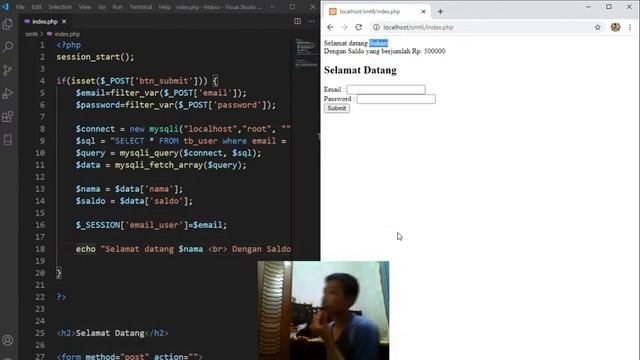Open the Run menu
640x360 pixels.
coord(118,7)
